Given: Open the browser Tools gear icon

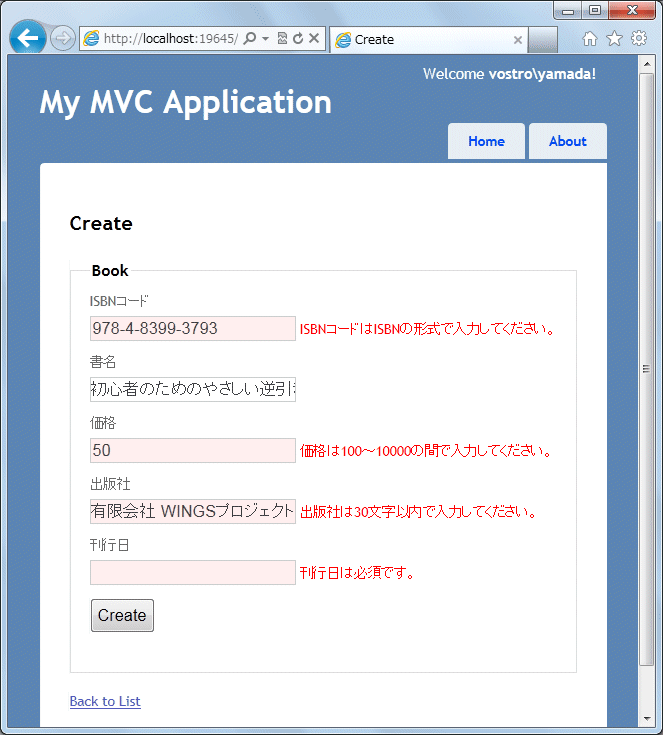Looking at the screenshot, I should point(639,39).
